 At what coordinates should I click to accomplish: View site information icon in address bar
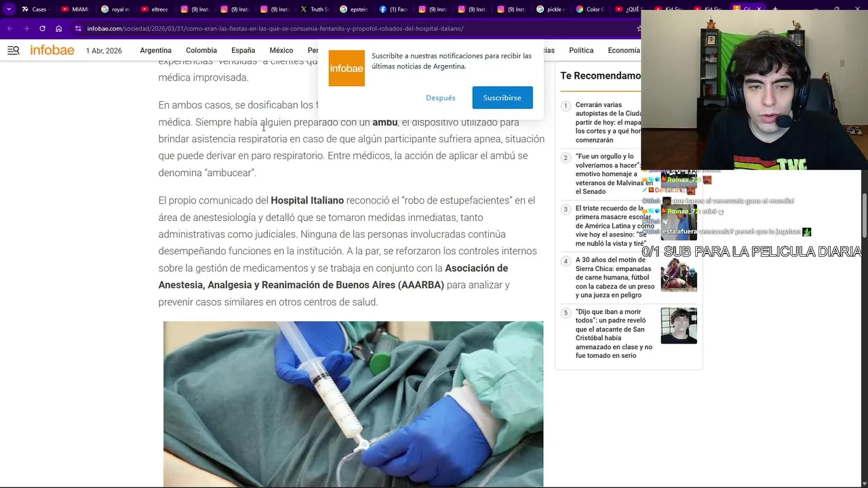pyautogui.click(x=79, y=28)
